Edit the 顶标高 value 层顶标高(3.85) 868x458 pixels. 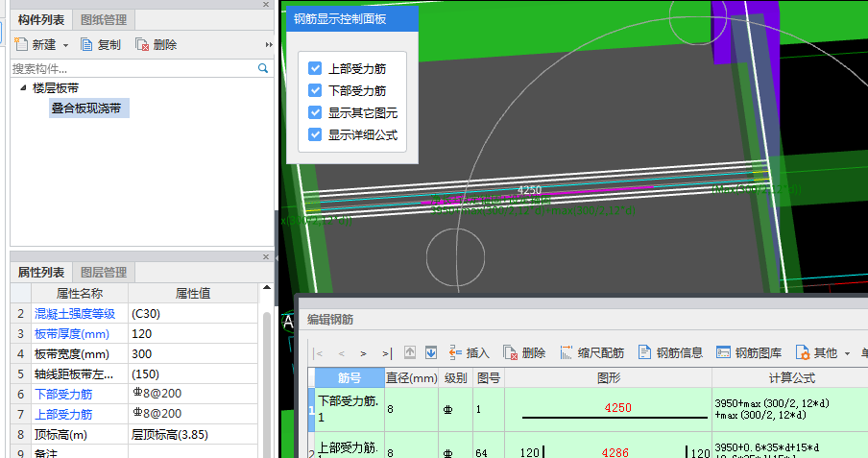click(193, 434)
